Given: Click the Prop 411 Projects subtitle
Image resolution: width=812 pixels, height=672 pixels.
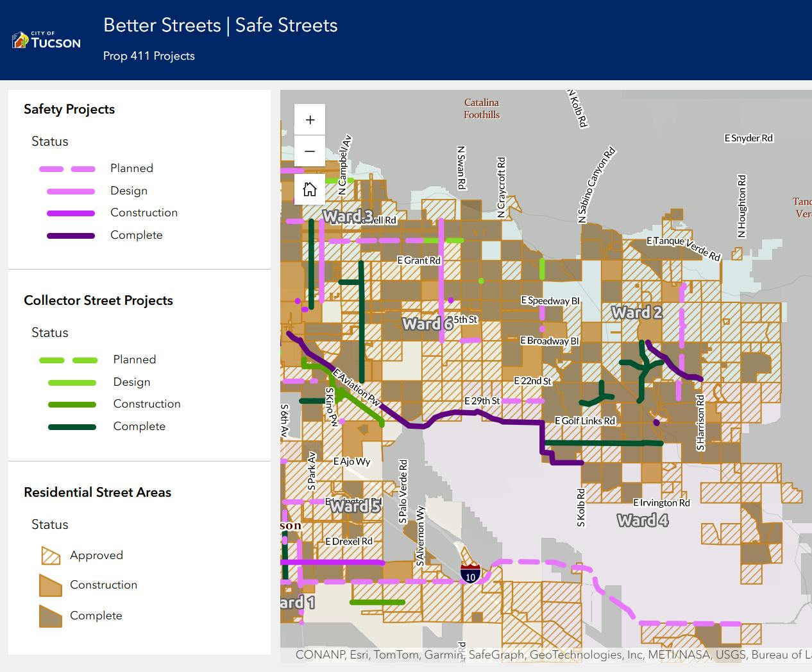Looking at the screenshot, I should coord(149,56).
